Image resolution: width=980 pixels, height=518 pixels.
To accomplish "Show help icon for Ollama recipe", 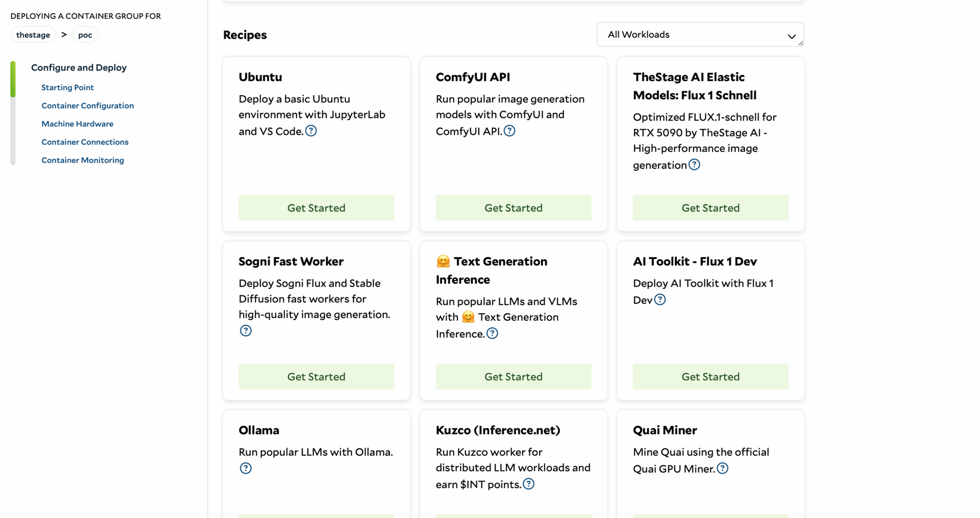I will pos(246,468).
